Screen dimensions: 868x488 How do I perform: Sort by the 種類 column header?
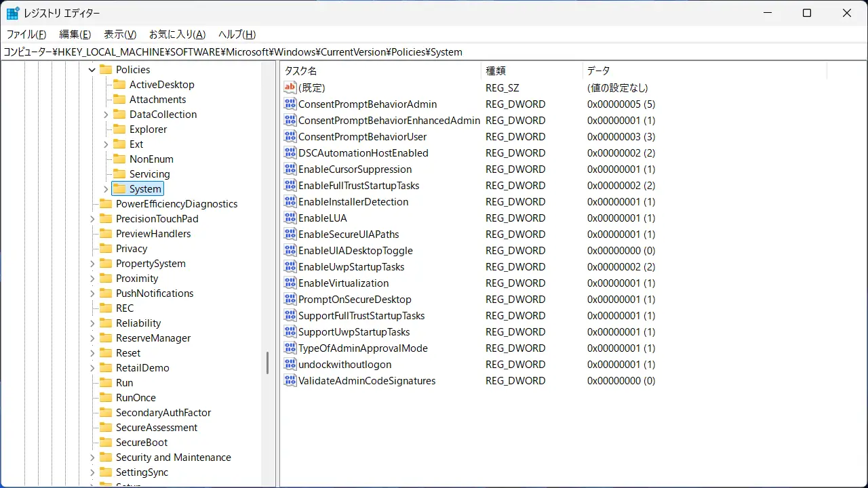[532, 70]
